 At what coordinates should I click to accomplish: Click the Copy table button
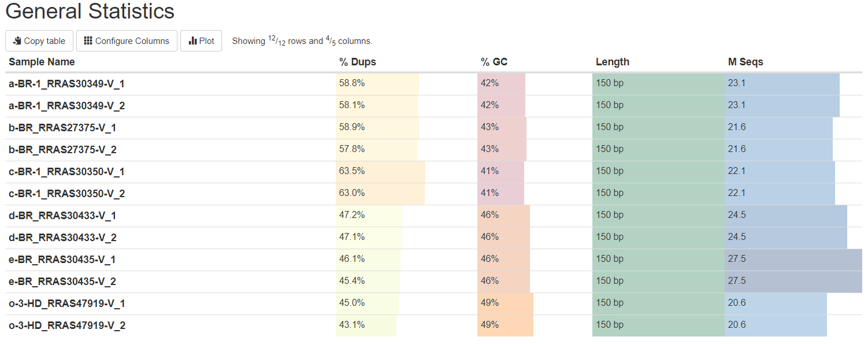[x=39, y=41]
